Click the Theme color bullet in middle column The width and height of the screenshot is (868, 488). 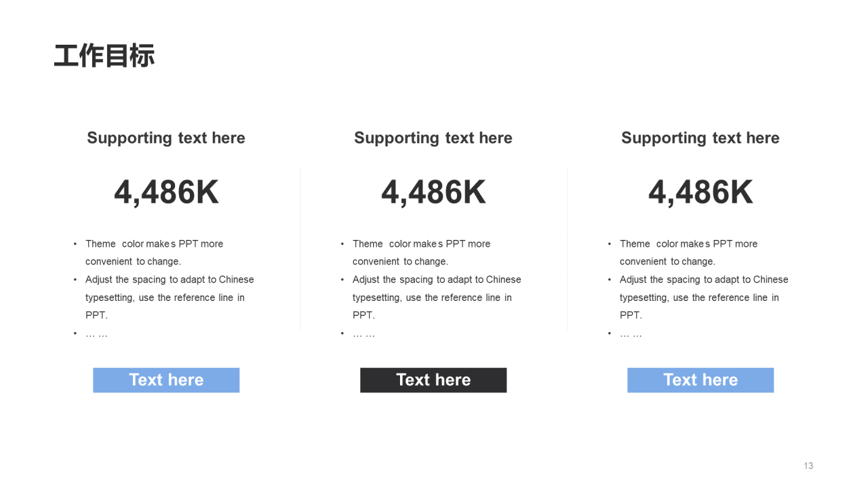tap(421, 252)
